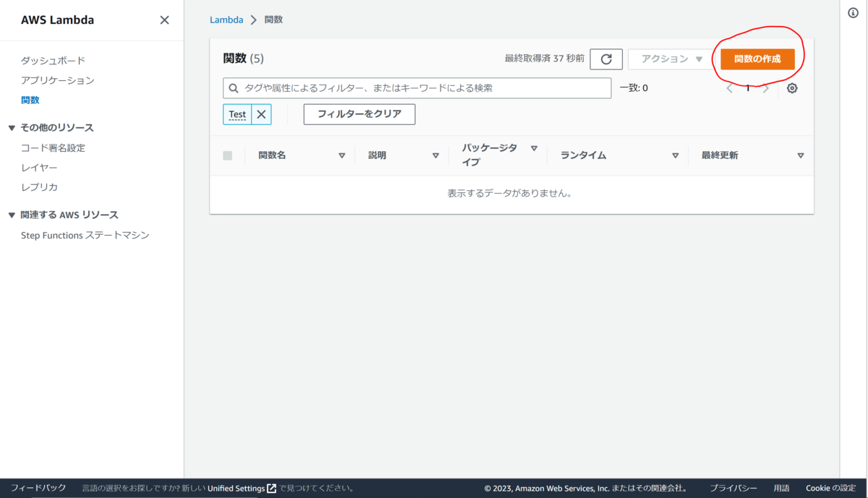Open アプリケーション in sidebar
The height and width of the screenshot is (498, 868).
click(x=58, y=80)
